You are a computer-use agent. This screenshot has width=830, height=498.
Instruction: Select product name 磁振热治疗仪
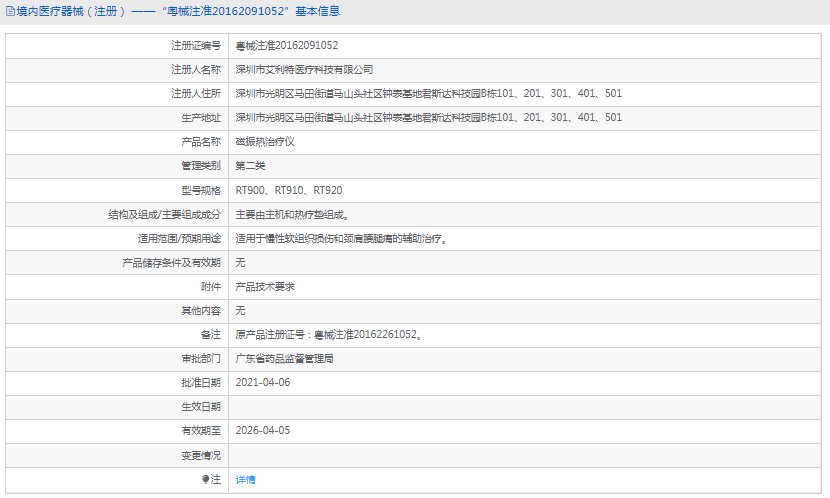pos(265,141)
